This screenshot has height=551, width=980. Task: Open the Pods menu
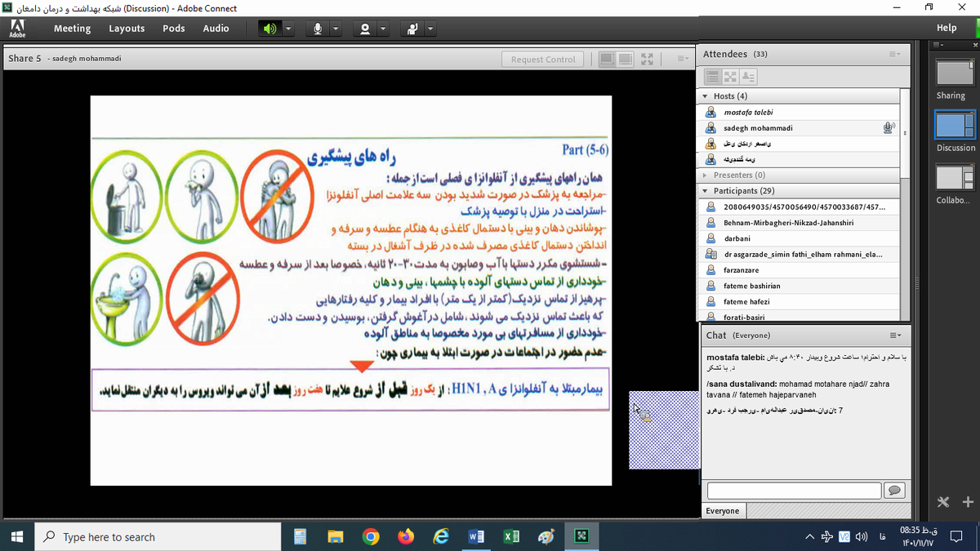coord(174,29)
